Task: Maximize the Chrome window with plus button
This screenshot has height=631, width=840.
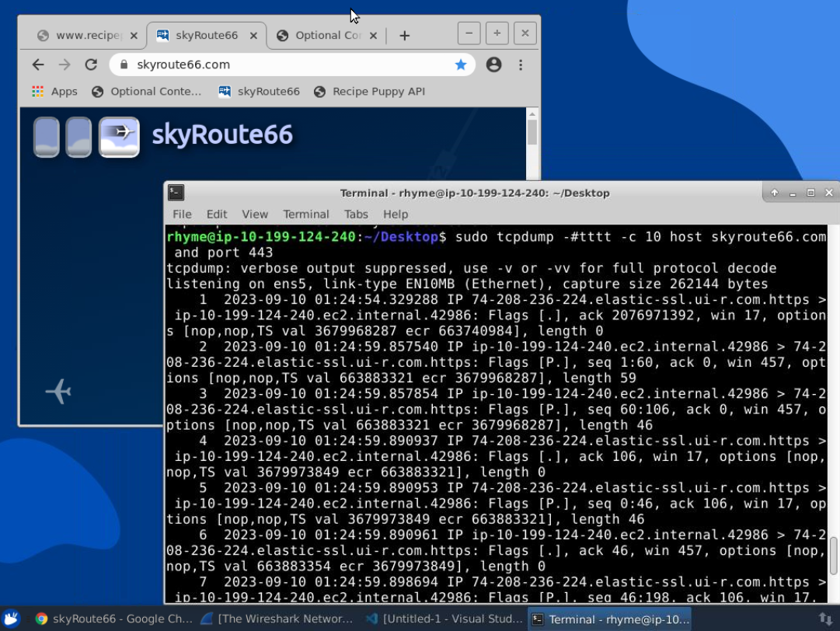Action: (x=497, y=33)
